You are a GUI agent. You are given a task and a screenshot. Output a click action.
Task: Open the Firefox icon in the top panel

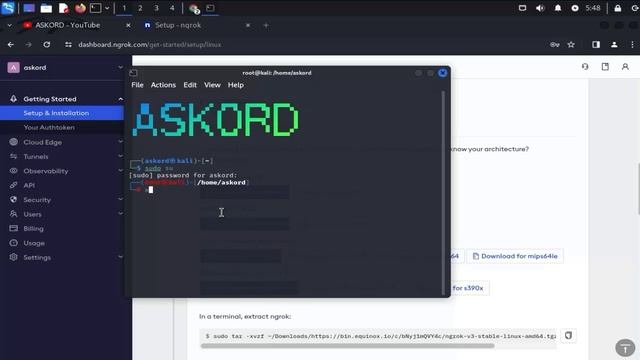click(80, 8)
